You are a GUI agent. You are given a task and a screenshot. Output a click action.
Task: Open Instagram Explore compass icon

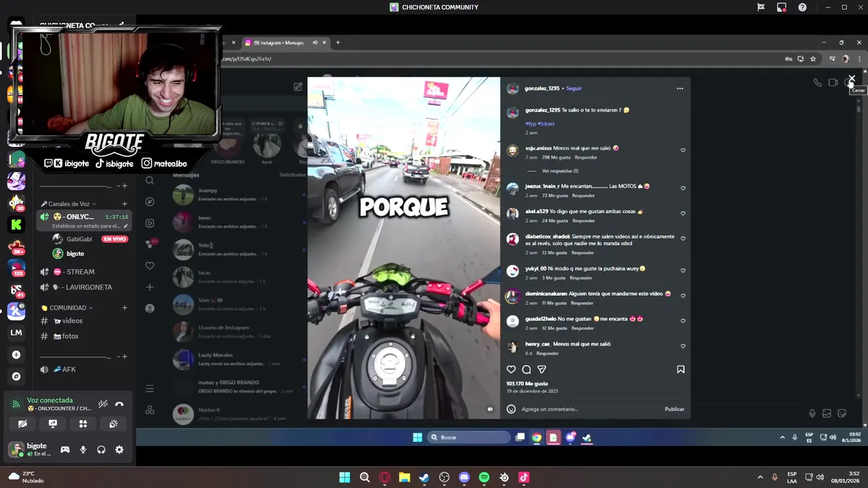click(x=150, y=201)
